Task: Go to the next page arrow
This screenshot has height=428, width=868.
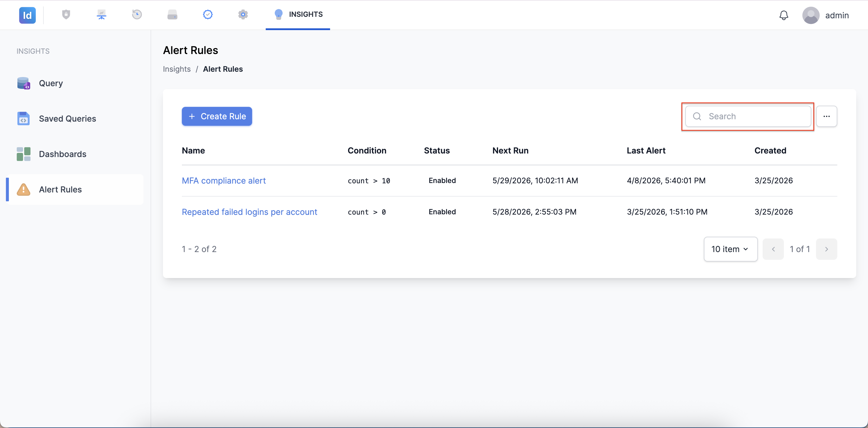Action: click(826, 249)
